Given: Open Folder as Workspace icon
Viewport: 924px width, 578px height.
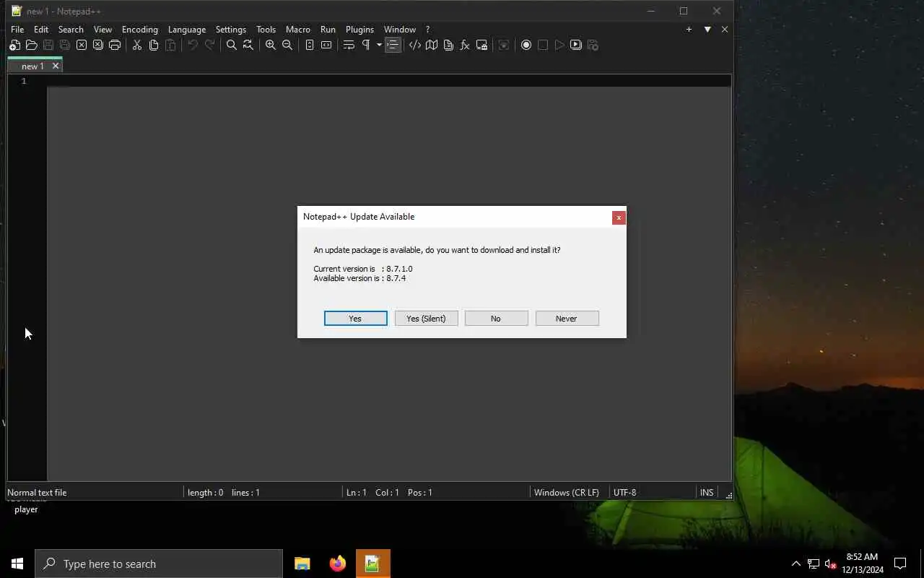Looking at the screenshot, I should tap(481, 45).
